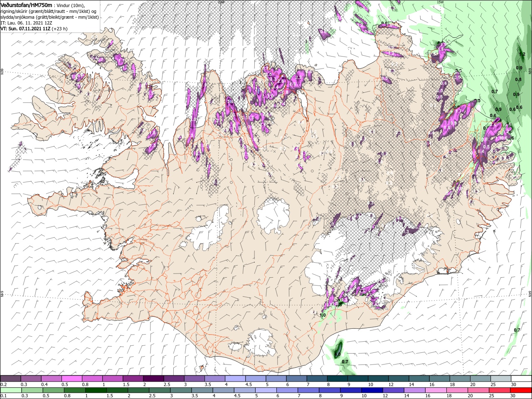Click the '15W' longitude label at top edge
532x399 pixels.
tap(440, 2)
